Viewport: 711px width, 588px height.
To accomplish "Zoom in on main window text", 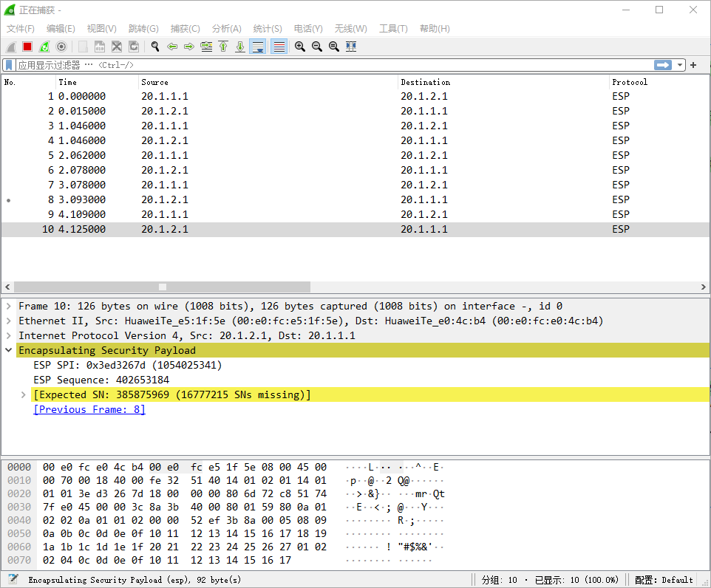I will point(300,47).
